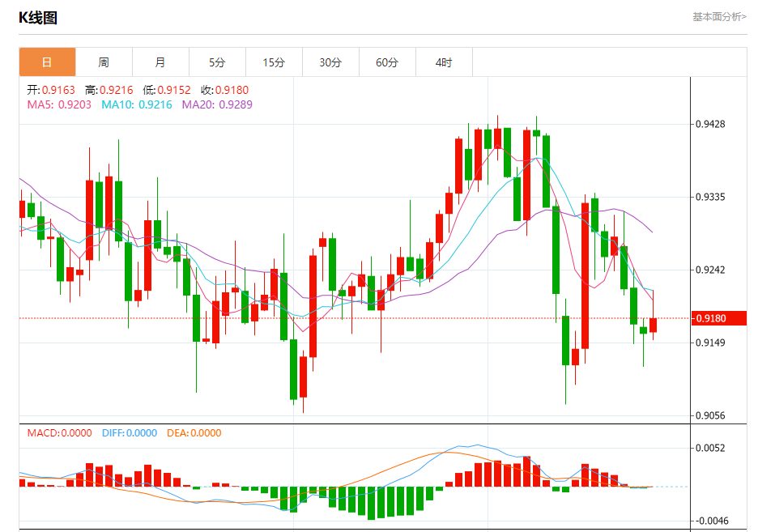758x532 pixels.
Task: Click the 收:0.9180 close price value
Action: 225,90
